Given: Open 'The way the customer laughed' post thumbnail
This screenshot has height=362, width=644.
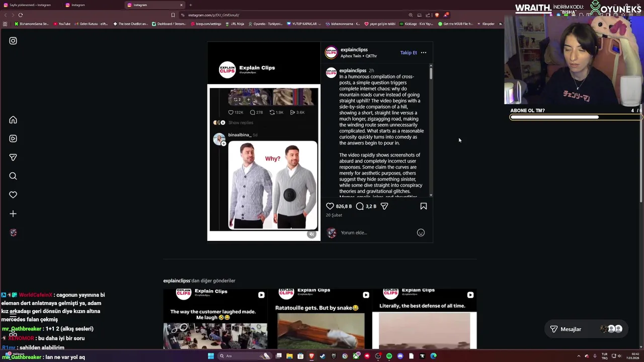Looking at the screenshot, I should click(x=215, y=319).
